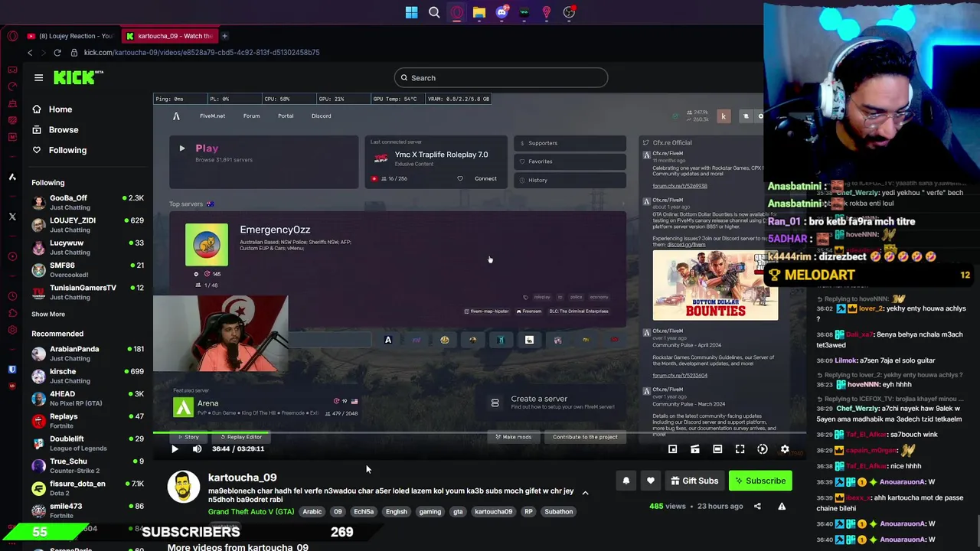Collapse the stream title description
Image resolution: width=980 pixels, height=551 pixels.
585,493
